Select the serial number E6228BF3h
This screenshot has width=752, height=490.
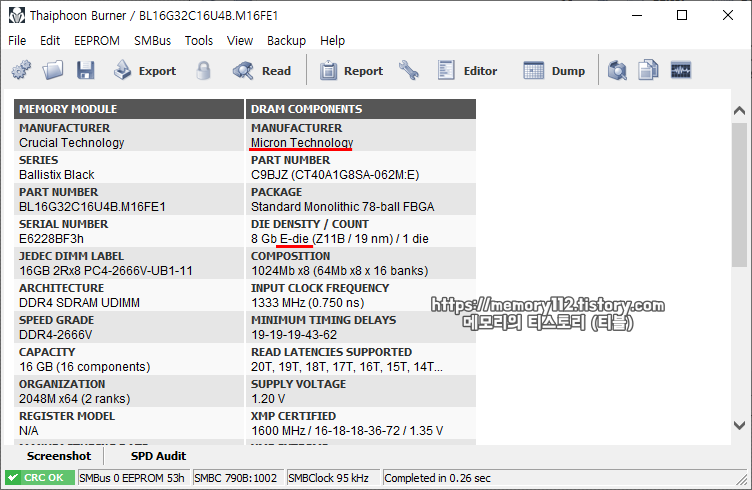click(51, 239)
